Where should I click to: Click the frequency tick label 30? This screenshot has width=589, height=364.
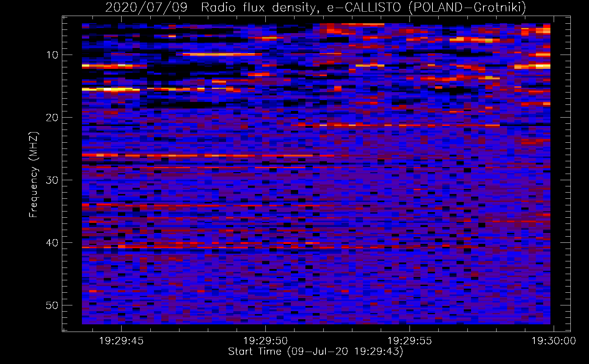click(x=52, y=180)
